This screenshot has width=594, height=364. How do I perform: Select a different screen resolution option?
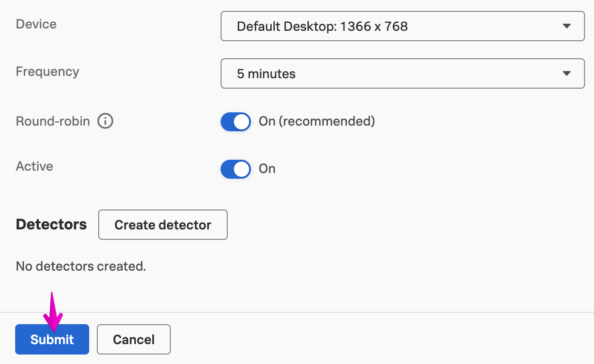point(402,27)
